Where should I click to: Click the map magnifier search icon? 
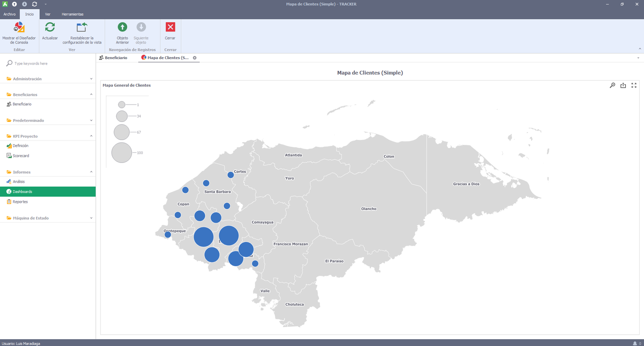[612, 85]
